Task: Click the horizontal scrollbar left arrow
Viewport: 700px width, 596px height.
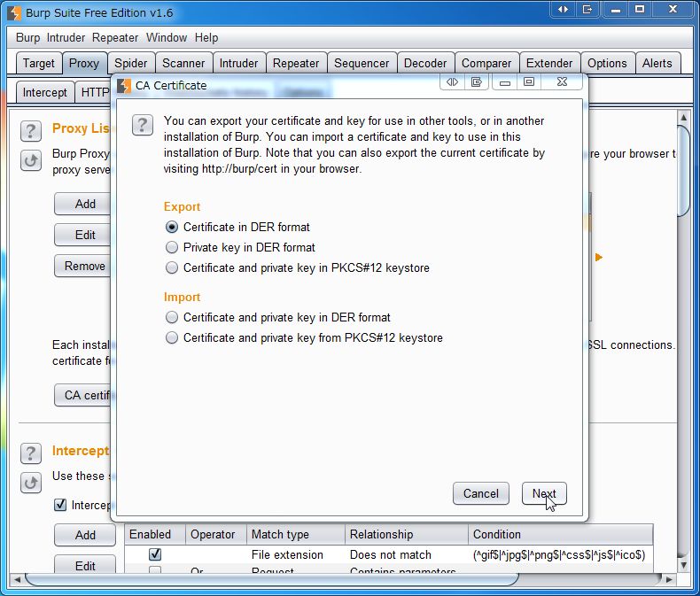Action: coord(17,579)
